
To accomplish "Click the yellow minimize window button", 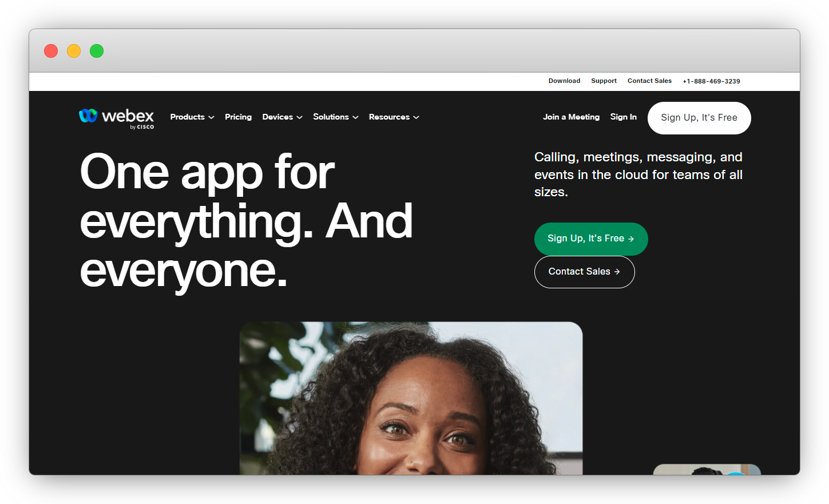I will click(74, 51).
